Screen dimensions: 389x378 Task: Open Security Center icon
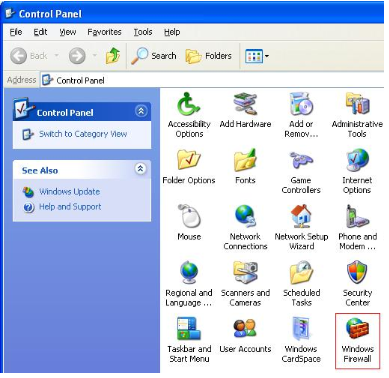[x=357, y=284]
